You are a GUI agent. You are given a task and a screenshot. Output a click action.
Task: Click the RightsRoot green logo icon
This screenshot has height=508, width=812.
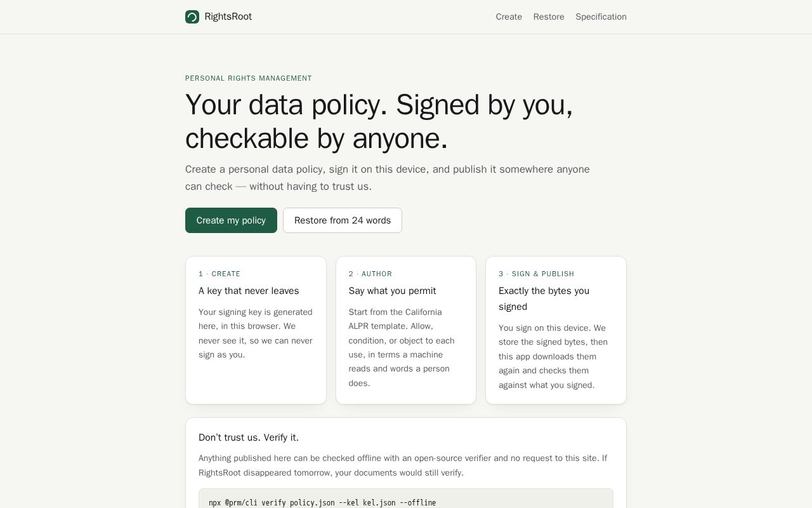tap(192, 17)
